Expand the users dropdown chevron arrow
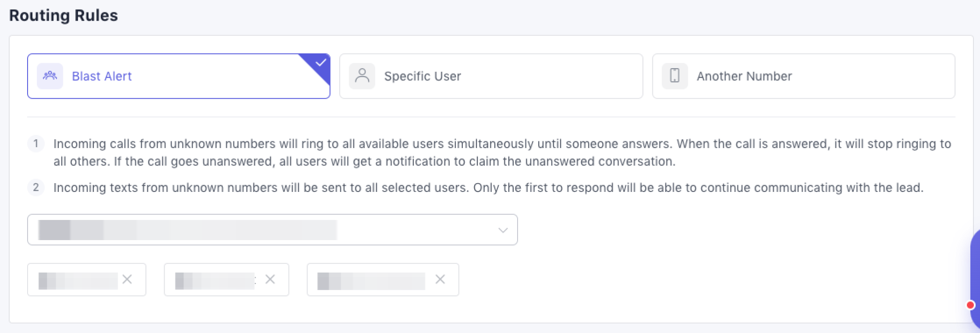The width and height of the screenshot is (980, 333). tap(503, 230)
